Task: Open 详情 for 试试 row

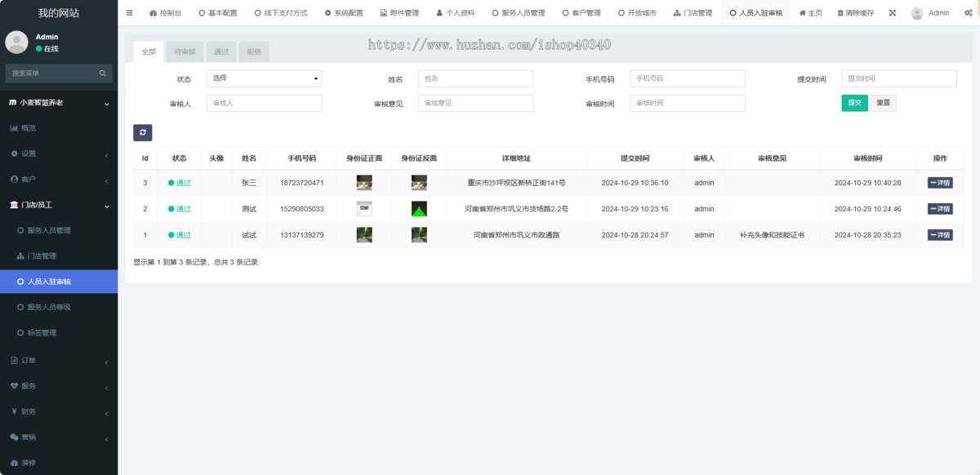Action: click(x=940, y=235)
